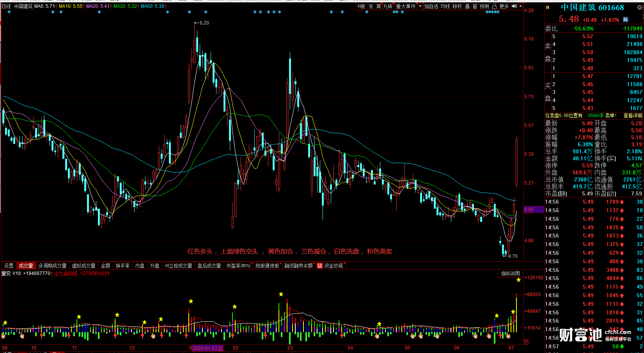The height and width of the screenshot is (353, 644).
Task: Click 加自选 to add to watchlist
Action: (x=431, y=6)
